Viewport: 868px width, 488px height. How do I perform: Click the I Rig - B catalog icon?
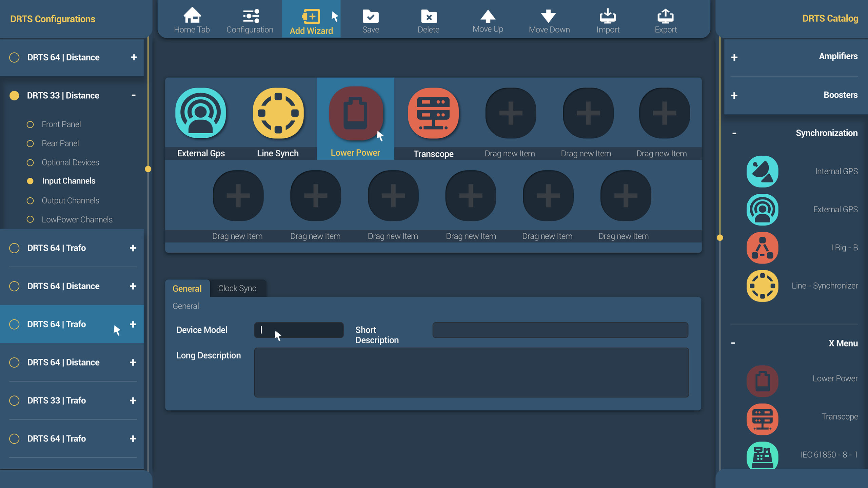(x=762, y=248)
